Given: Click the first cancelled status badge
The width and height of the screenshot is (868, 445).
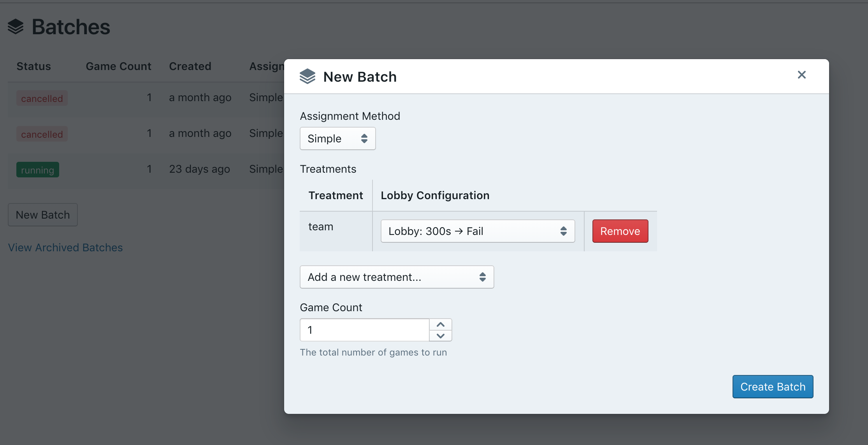Looking at the screenshot, I should (42, 98).
